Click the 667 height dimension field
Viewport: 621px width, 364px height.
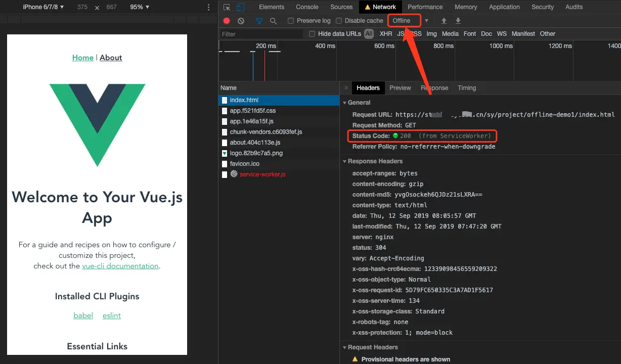coord(111,7)
